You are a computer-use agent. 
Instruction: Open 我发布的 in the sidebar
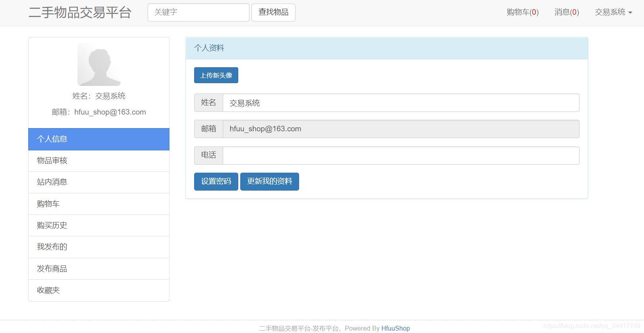click(99, 247)
